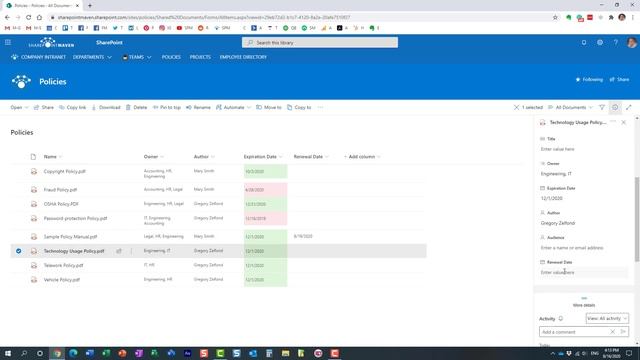Image resolution: width=640 pixels, height=360 pixels.
Task: Open the Owner column header menu
Action: [153, 157]
